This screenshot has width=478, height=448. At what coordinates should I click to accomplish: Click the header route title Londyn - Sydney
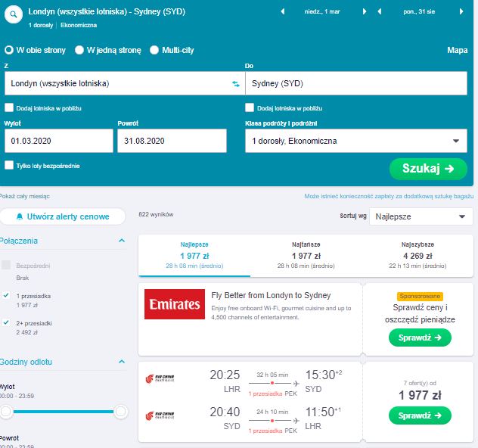pyautogui.click(x=107, y=11)
